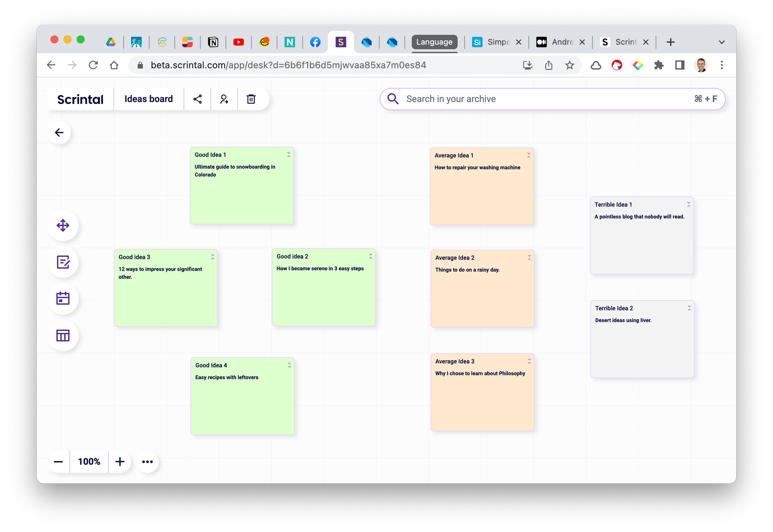Open the invite collaborator person icon
773x532 pixels.
point(224,99)
